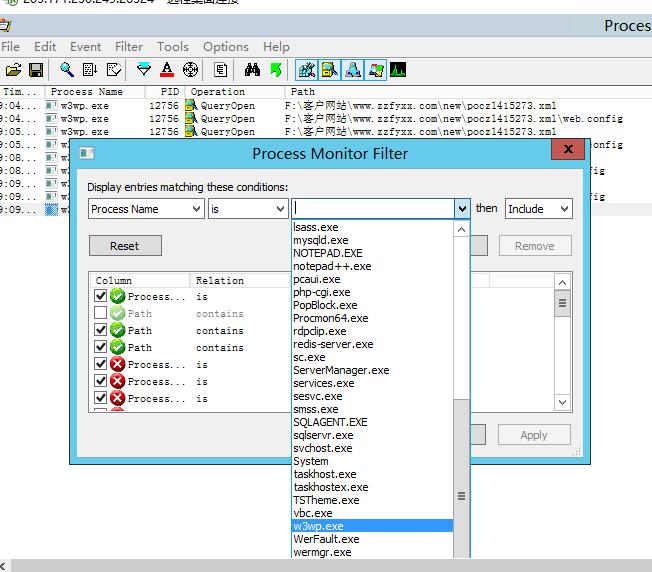
Task: Collapse the value list dropdown arrow
Action: click(x=462, y=209)
